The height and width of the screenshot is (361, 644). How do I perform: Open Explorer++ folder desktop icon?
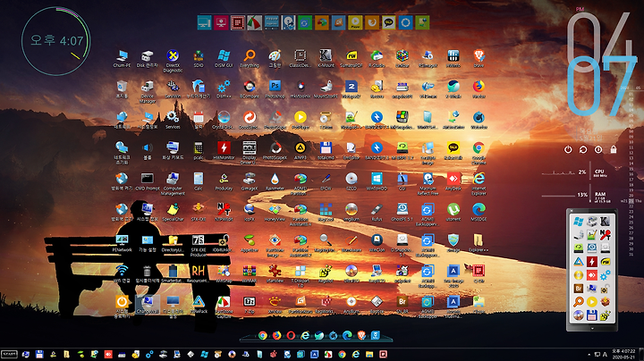pyautogui.click(x=479, y=243)
